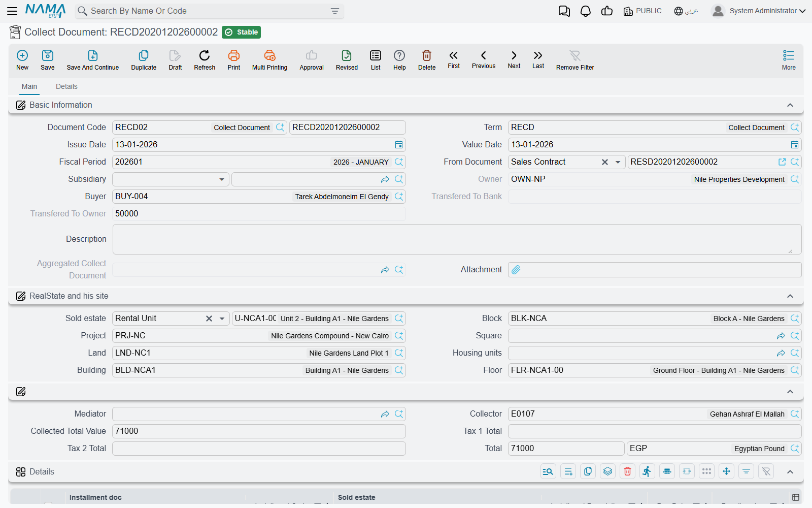The width and height of the screenshot is (812, 508).
Task: Open linked RESD document in new window
Action: point(782,162)
